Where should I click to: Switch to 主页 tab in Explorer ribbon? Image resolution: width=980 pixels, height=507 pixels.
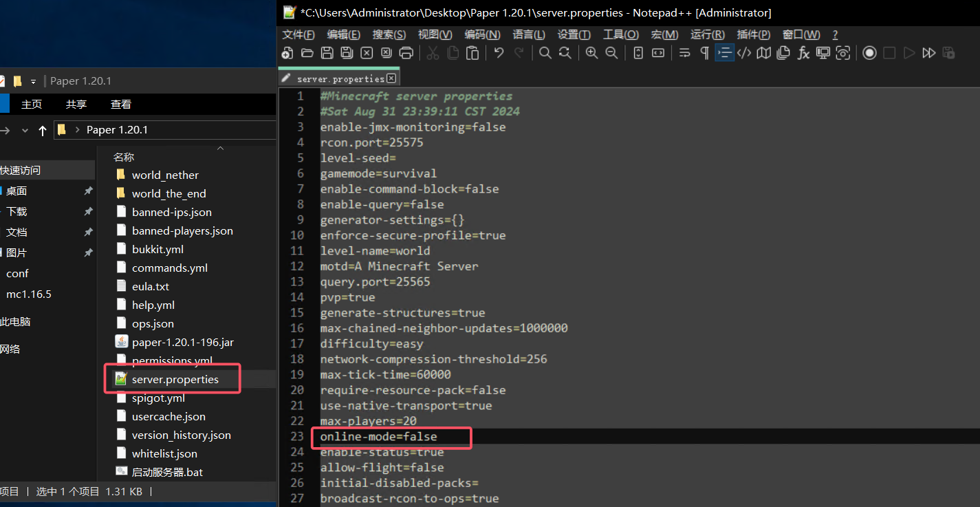pyautogui.click(x=32, y=105)
